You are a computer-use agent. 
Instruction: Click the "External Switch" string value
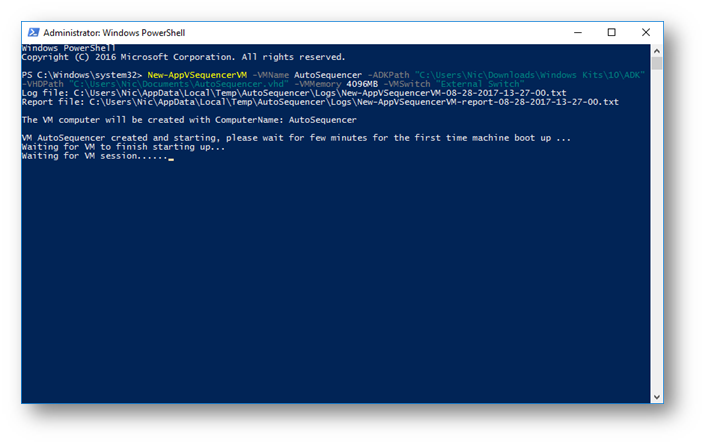pyautogui.click(x=480, y=84)
